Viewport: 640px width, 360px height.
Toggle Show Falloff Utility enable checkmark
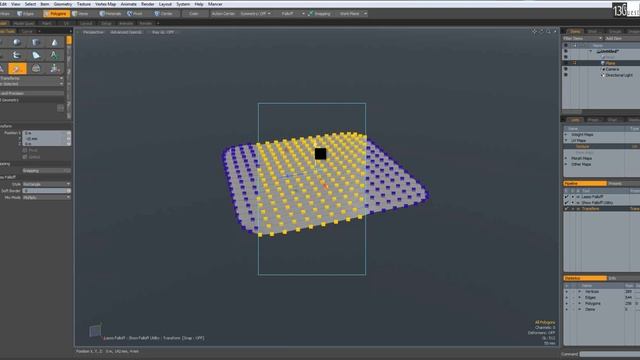(x=566, y=202)
